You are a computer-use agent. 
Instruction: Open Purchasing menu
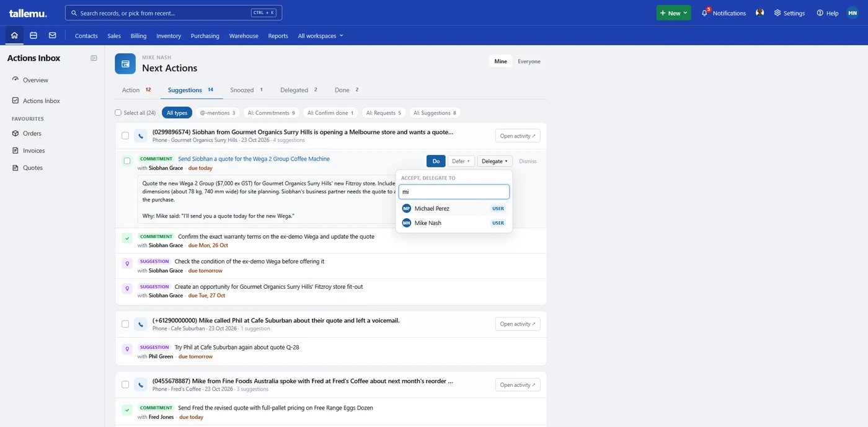coord(205,36)
